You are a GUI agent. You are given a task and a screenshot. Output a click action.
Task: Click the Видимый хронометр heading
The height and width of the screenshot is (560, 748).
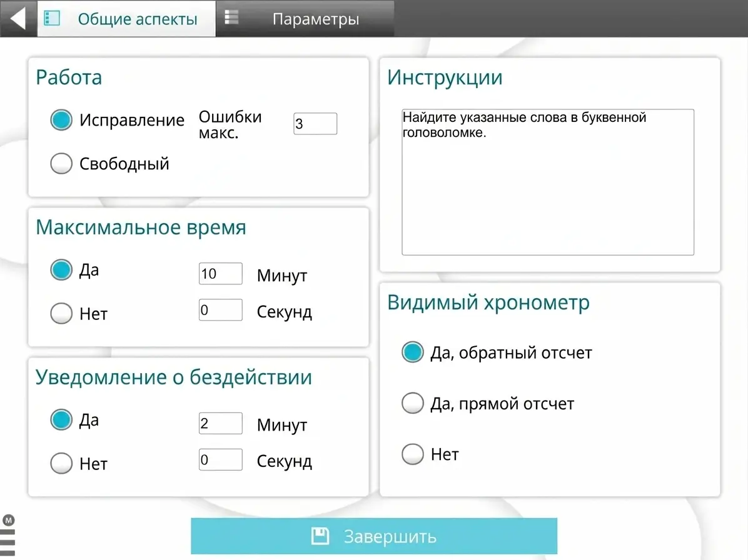pos(488,302)
